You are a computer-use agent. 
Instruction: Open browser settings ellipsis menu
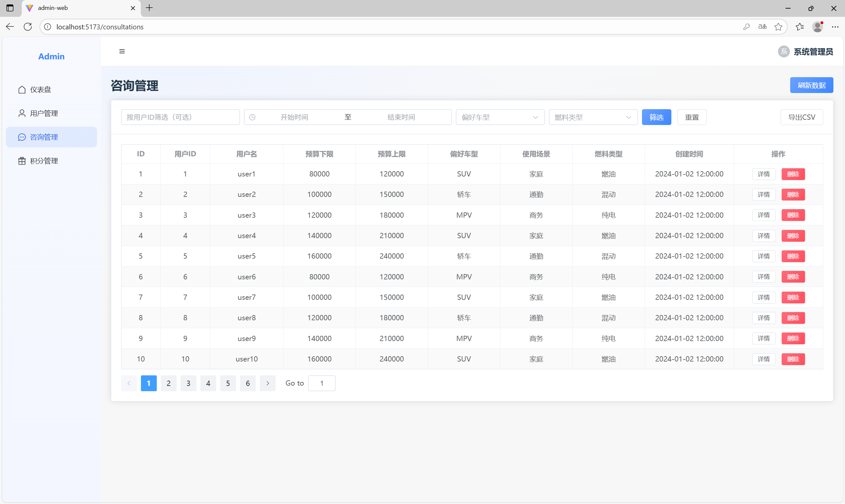click(x=835, y=27)
